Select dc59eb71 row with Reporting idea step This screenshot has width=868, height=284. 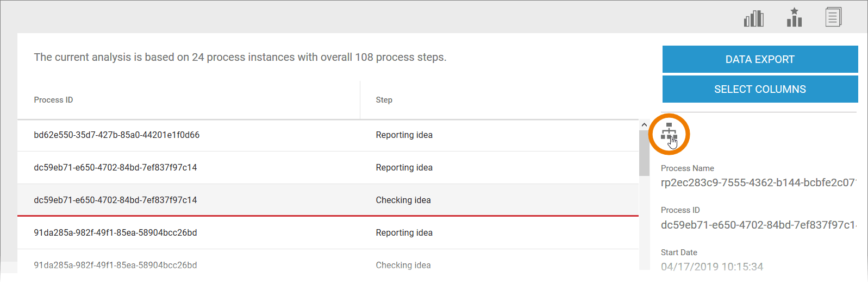(x=115, y=168)
